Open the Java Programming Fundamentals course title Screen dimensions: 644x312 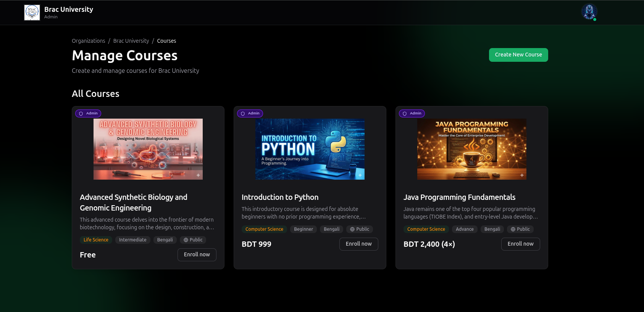(x=459, y=197)
